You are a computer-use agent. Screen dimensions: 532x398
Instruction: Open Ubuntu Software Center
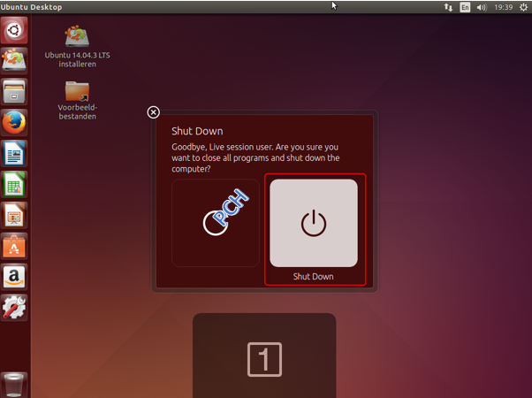click(14, 246)
